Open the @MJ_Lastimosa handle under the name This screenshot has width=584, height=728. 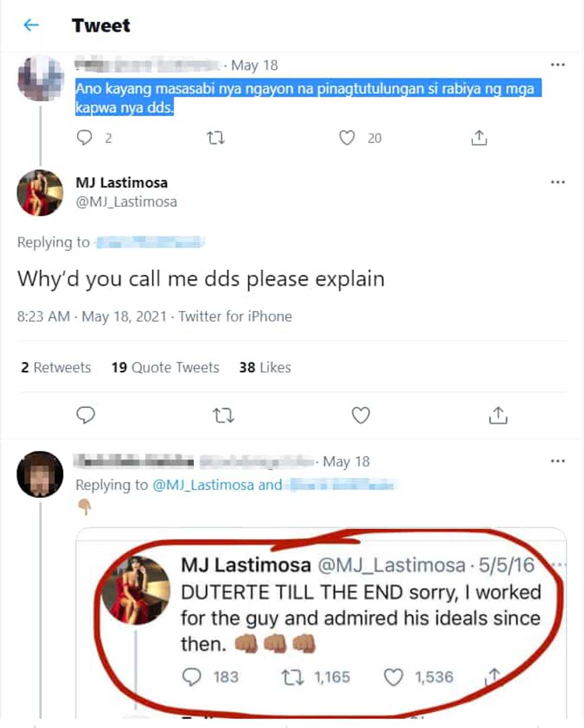tap(126, 202)
